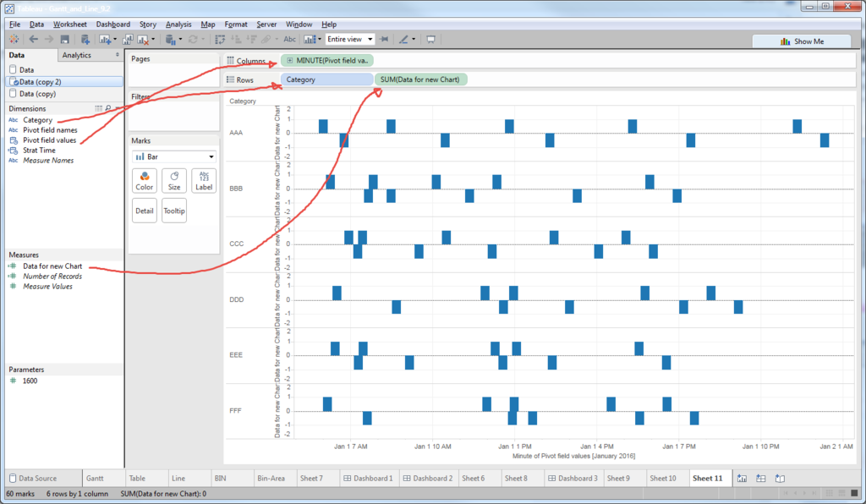Click the SUM(Data for new Chart) pill

420,79
